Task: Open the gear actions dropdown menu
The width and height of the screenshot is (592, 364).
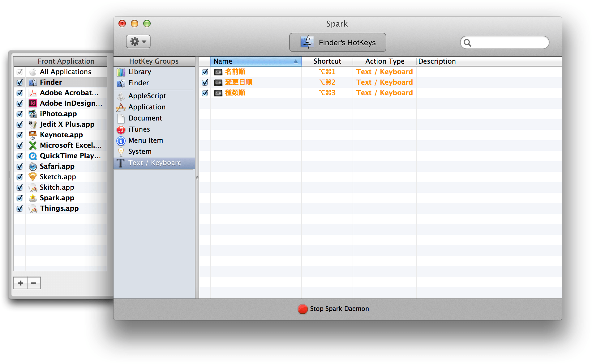Action: 138,41
